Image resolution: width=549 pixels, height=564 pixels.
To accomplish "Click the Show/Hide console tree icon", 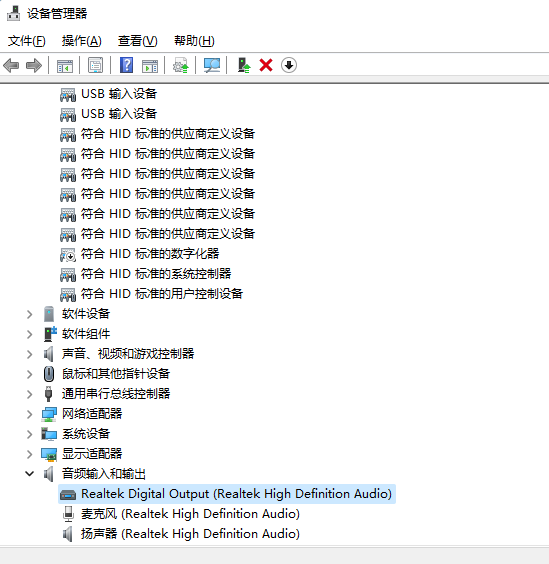I will pos(65,65).
